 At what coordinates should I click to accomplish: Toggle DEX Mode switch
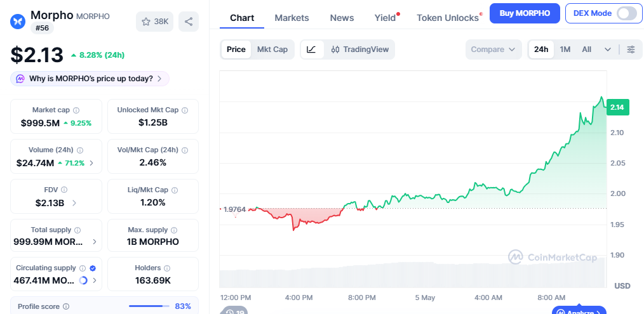tap(627, 13)
